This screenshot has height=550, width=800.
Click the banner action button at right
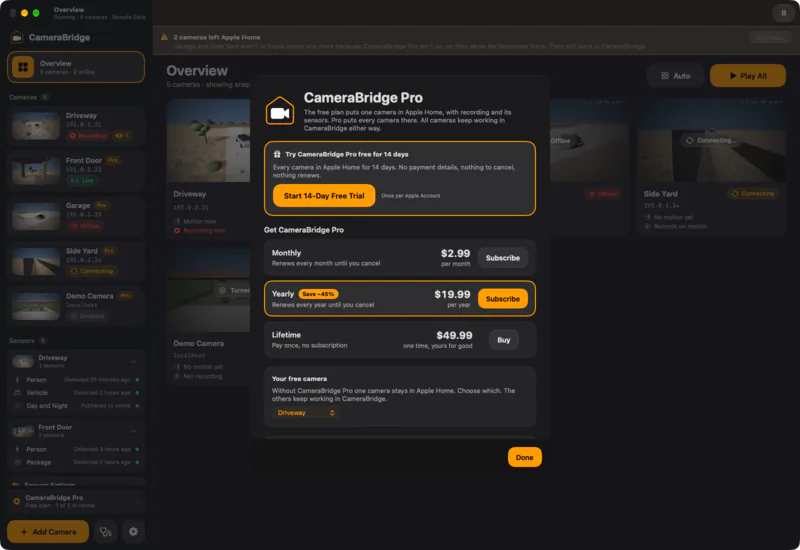click(770, 37)
